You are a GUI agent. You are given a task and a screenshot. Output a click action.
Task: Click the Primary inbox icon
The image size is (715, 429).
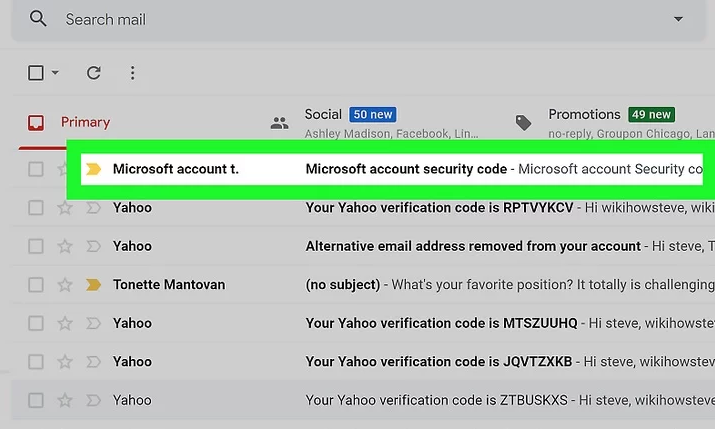(36, 123)
